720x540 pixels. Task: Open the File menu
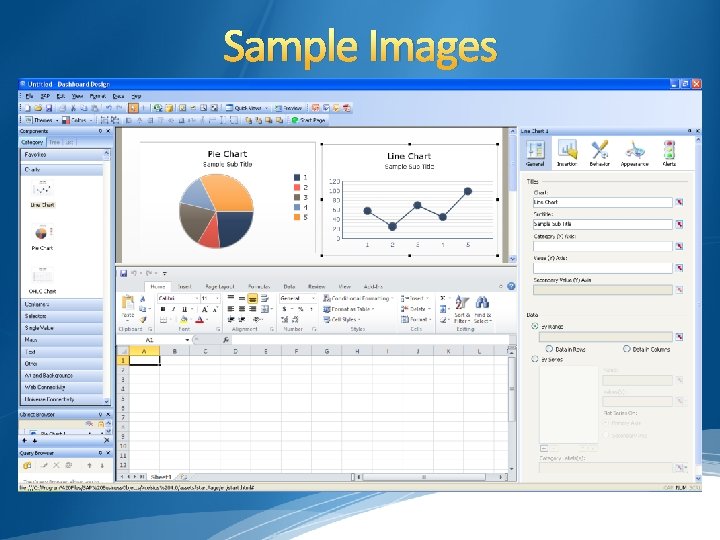pos(29,96)
